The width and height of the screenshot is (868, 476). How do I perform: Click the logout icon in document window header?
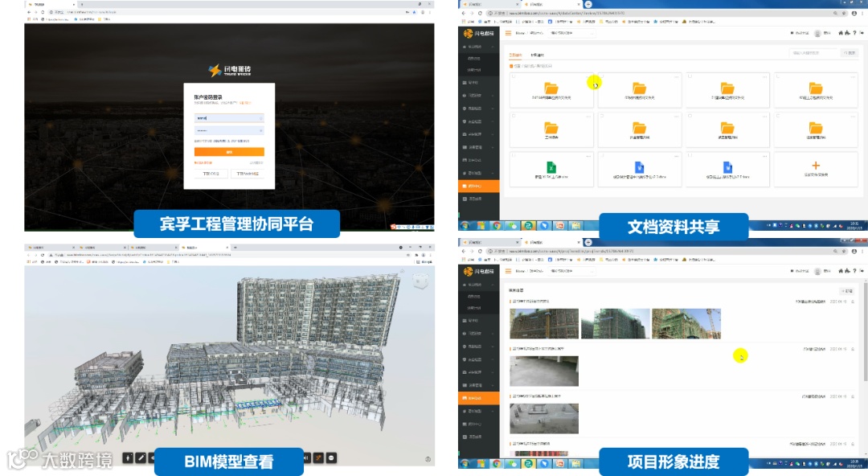click(x=862, y=33)
